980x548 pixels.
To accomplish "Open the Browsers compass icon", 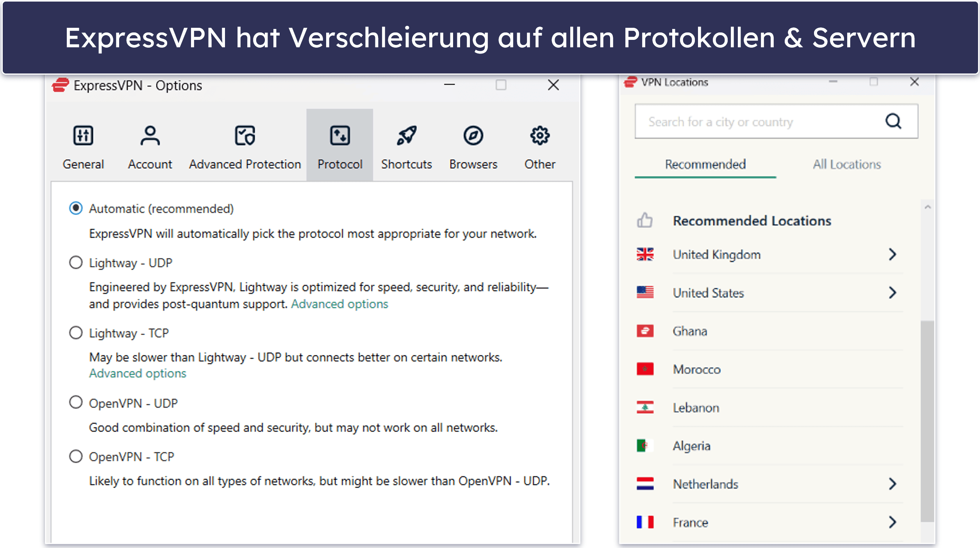I will point(473,136).
